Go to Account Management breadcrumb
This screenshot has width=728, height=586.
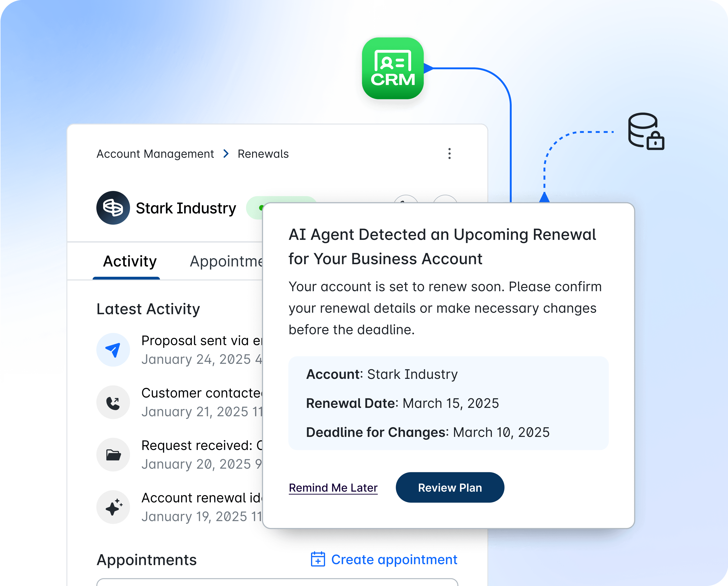(x=155, y=154)
